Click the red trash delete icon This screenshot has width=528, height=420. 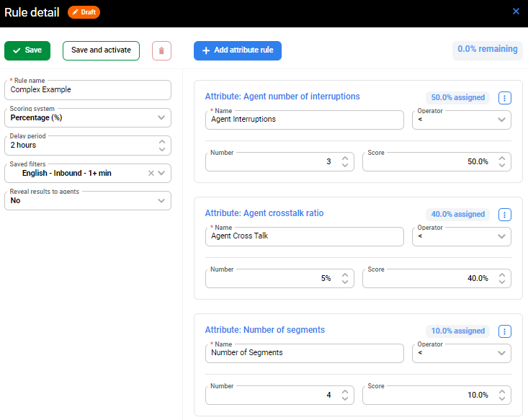click(161, 50)
